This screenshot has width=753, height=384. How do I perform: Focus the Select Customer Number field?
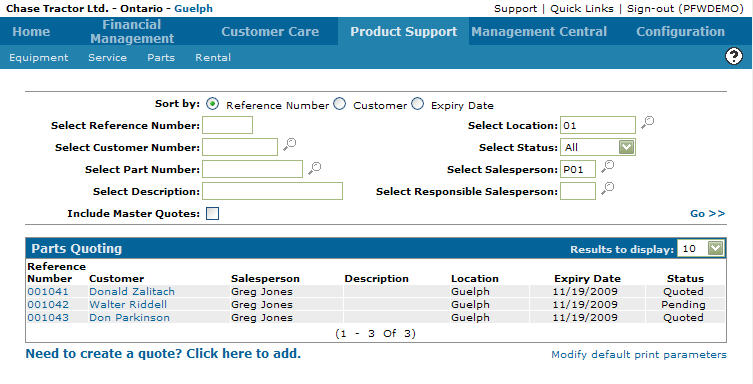240,147
